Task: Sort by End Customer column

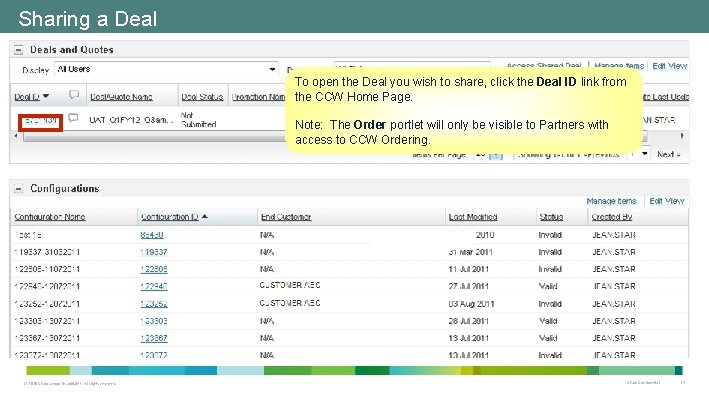Action: pyautogui.click(x=286, y=217)
